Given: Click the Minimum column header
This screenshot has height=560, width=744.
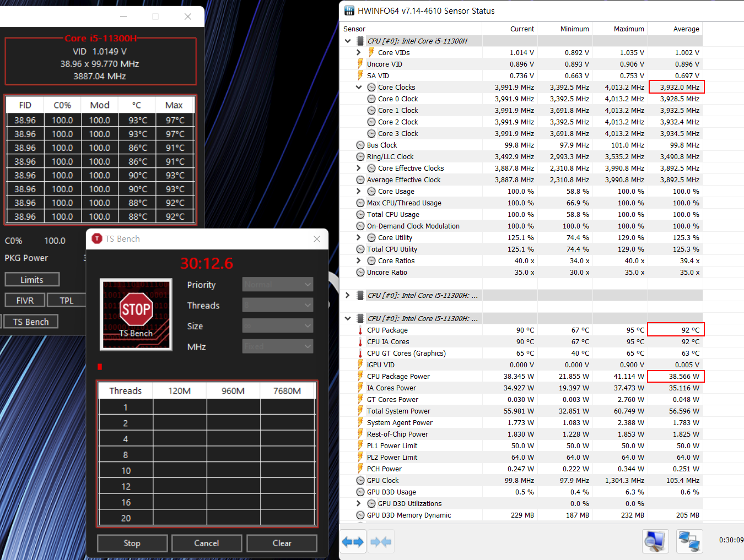Looking at the screenshot, I should click(x=565, y=29).
